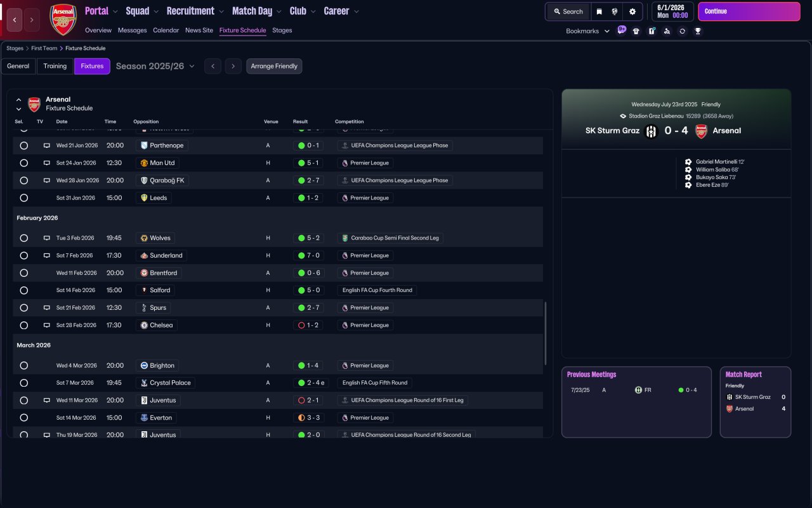This screenshot has height=508, width=812.
Task: Click the scouting search person icon
Action: point(667,31)
